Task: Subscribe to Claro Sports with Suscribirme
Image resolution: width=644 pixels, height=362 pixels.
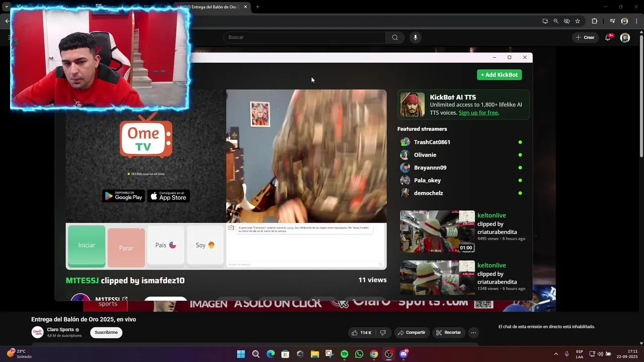Action: point(106,332)
